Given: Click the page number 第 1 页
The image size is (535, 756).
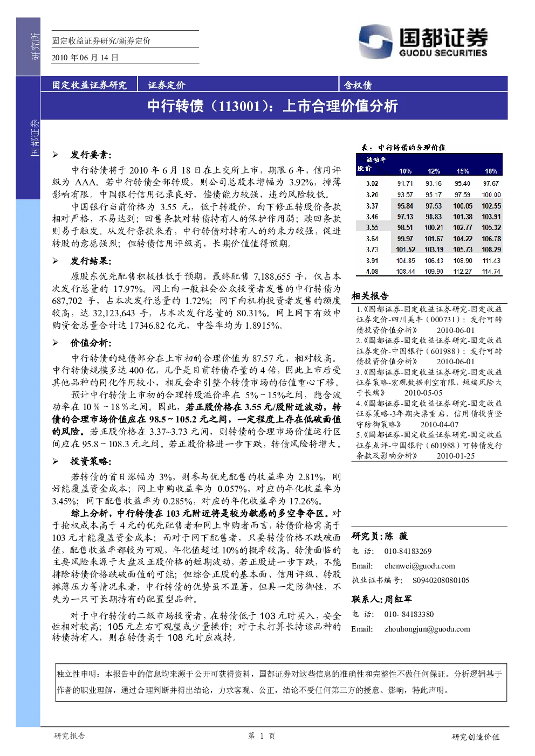Looking at the screenshot, I should [x=262, y=736].
